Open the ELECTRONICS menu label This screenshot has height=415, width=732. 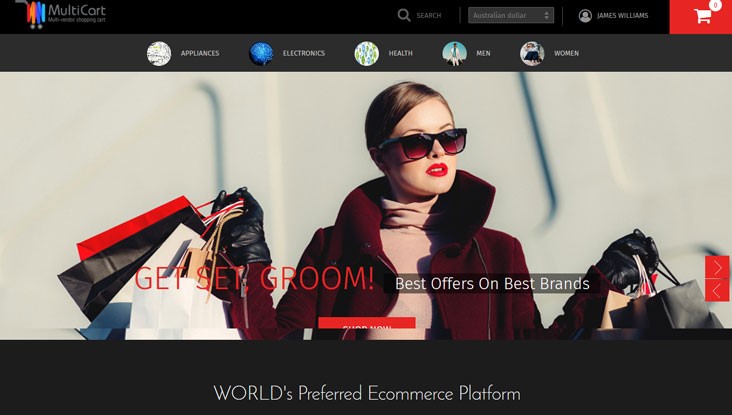pos(303,54)
